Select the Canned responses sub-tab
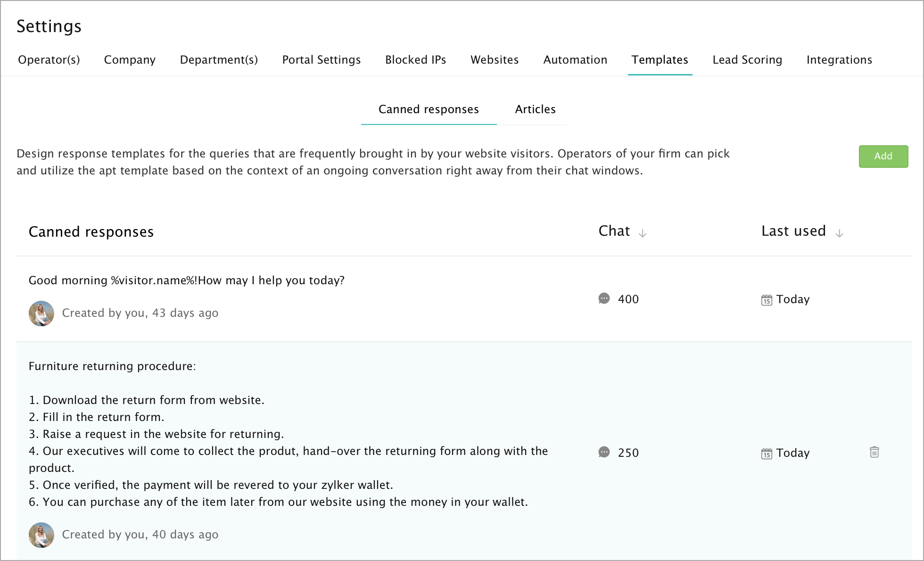 click(x=429, y=109)
